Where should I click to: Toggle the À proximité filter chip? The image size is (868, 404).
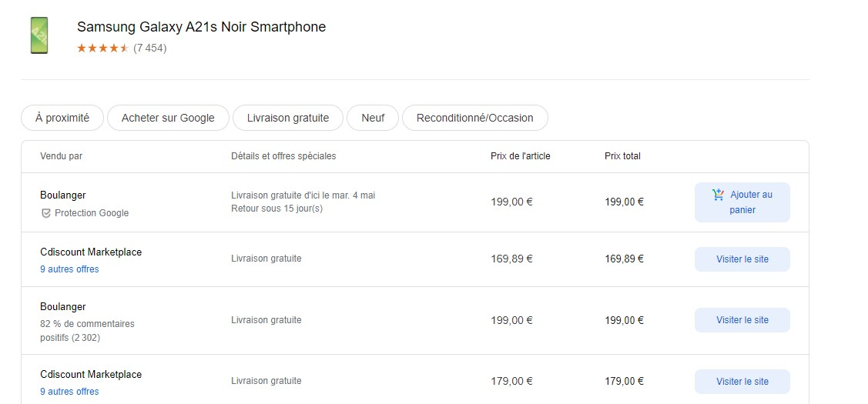pyautogui.click(x=62, y=118)
